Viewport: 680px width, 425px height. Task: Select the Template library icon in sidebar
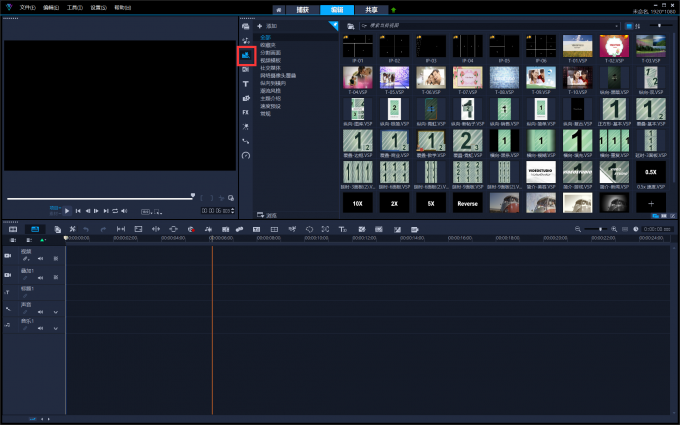246,55
